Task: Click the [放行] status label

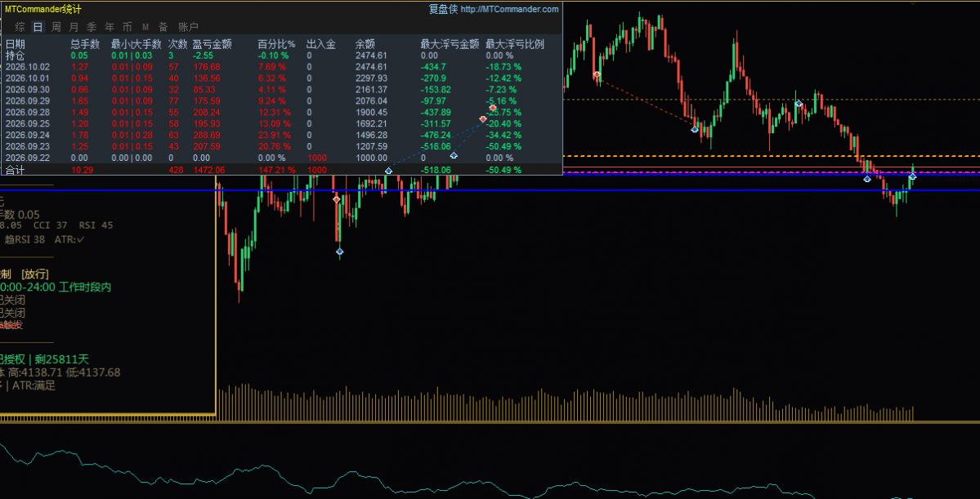Action: (x=35, y=274)
